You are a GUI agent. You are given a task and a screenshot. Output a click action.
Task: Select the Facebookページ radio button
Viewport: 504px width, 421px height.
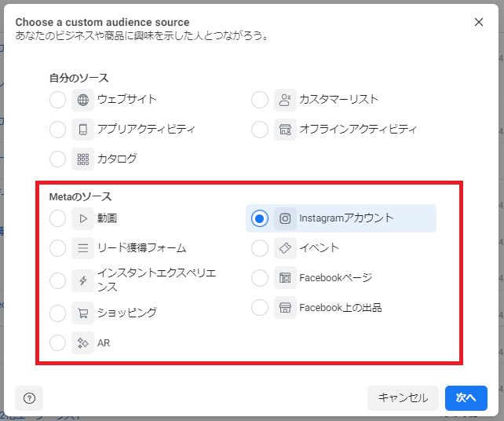[x=260, y=278]
